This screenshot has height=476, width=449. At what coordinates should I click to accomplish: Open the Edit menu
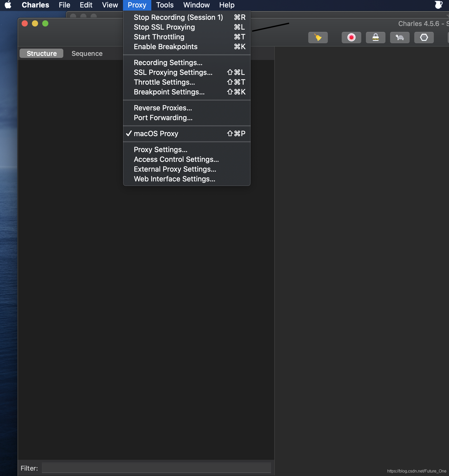coord(86,5)
